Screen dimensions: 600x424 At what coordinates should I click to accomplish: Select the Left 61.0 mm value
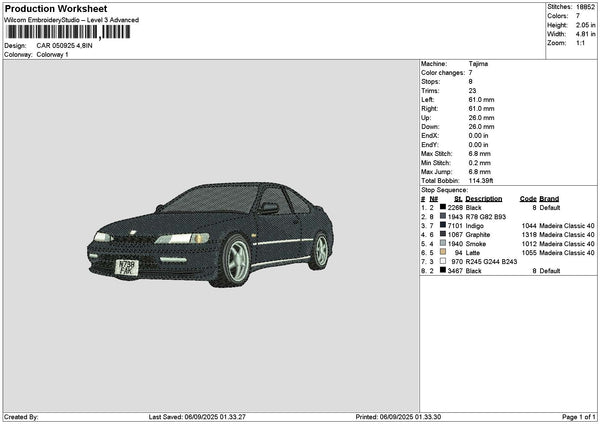coord(481,100)
